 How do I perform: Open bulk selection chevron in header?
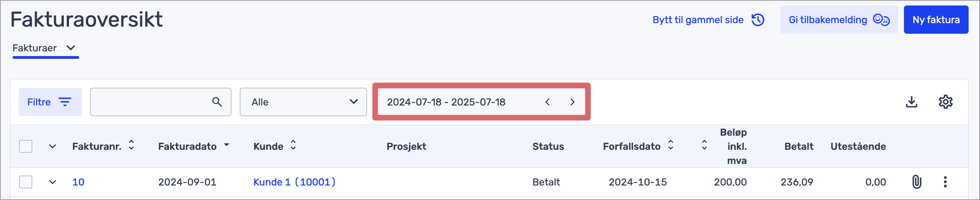pos(53,146)
